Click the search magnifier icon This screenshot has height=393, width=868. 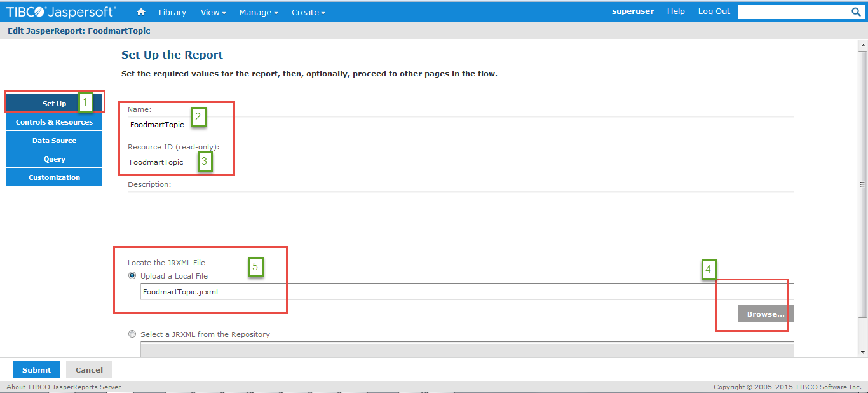[856, 11]
